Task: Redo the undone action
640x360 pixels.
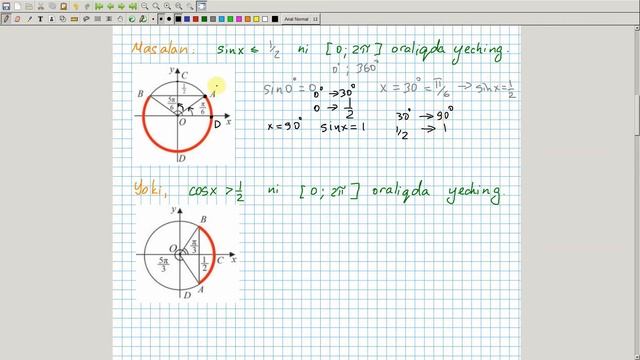Action: coord(87,7)
